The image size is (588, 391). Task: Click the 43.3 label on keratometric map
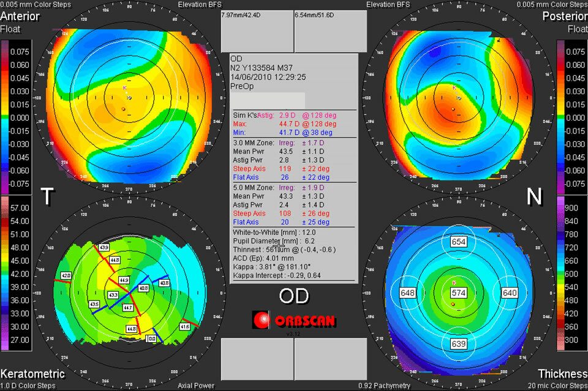point(113,295)
